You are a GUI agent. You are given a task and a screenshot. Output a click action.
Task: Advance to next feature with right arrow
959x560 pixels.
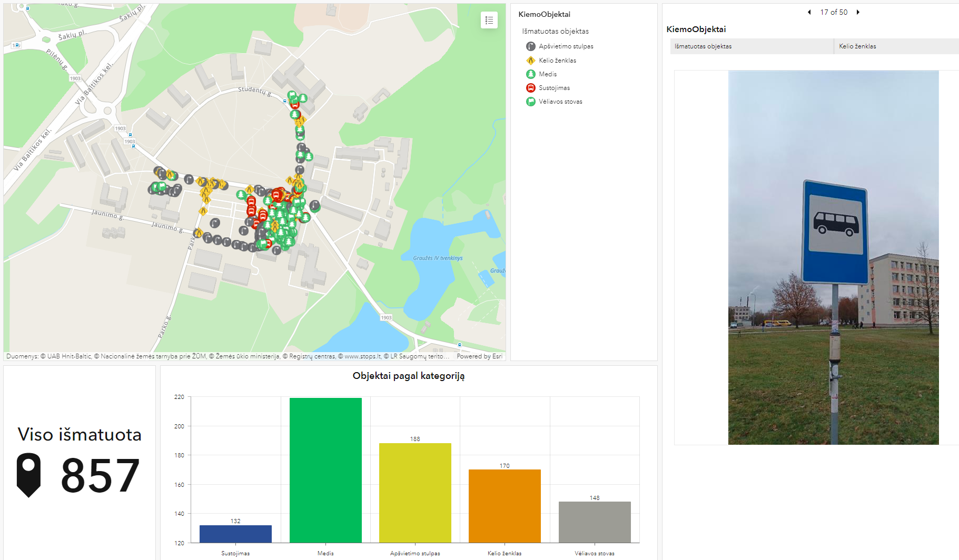click(858, 12)
